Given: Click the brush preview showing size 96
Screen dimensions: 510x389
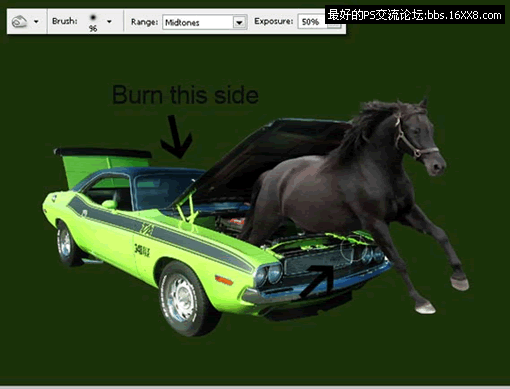Looking at the screenshot, I should pos(93,22).
